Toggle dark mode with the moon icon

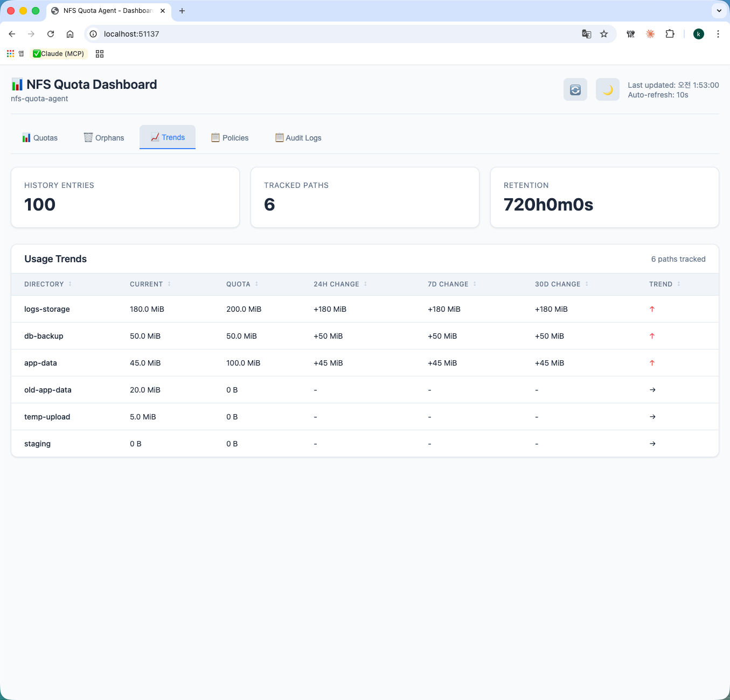607,90
